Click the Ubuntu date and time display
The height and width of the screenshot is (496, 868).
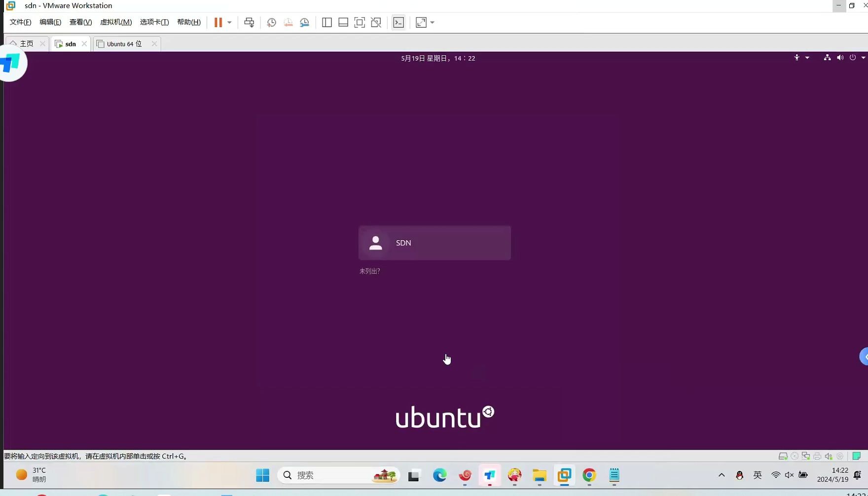(438, 58)
